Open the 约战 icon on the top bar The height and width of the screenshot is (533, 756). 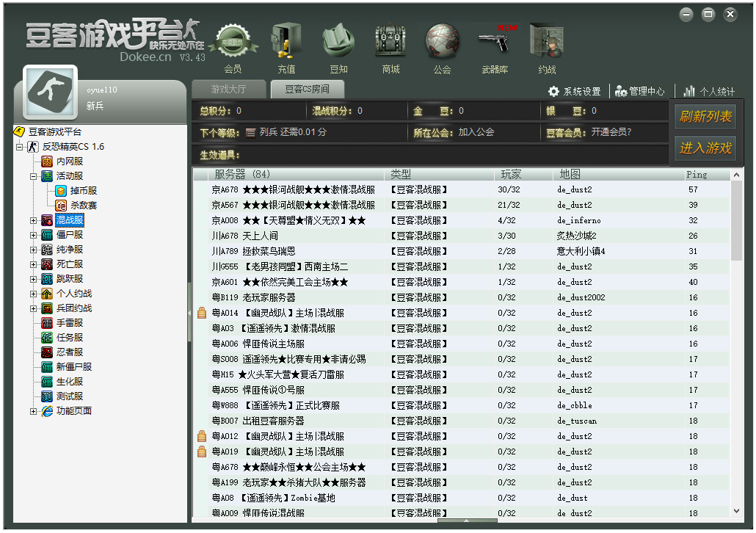coord(546,43)
